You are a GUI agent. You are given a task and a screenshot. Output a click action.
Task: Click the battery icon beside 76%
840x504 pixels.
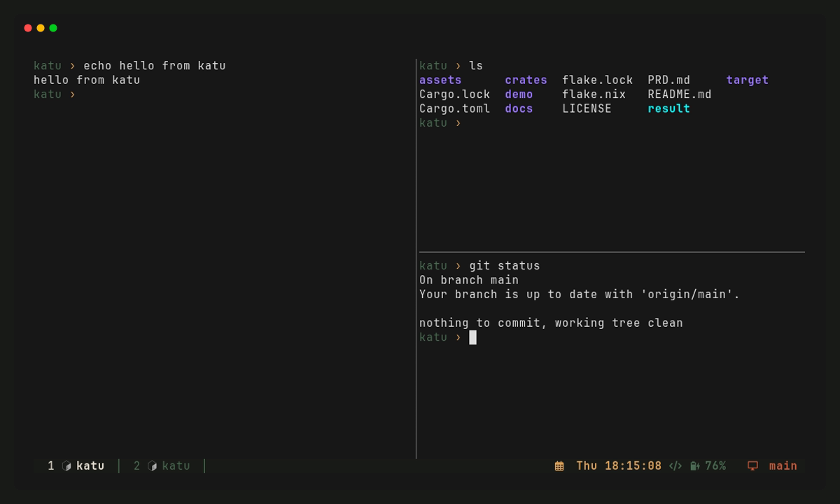tap(694, 466)
